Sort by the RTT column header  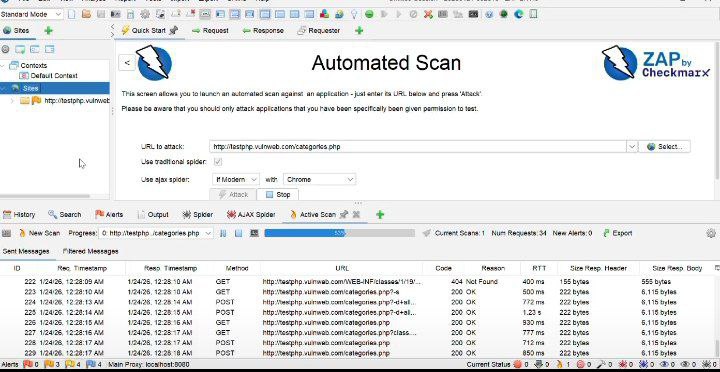539,268
